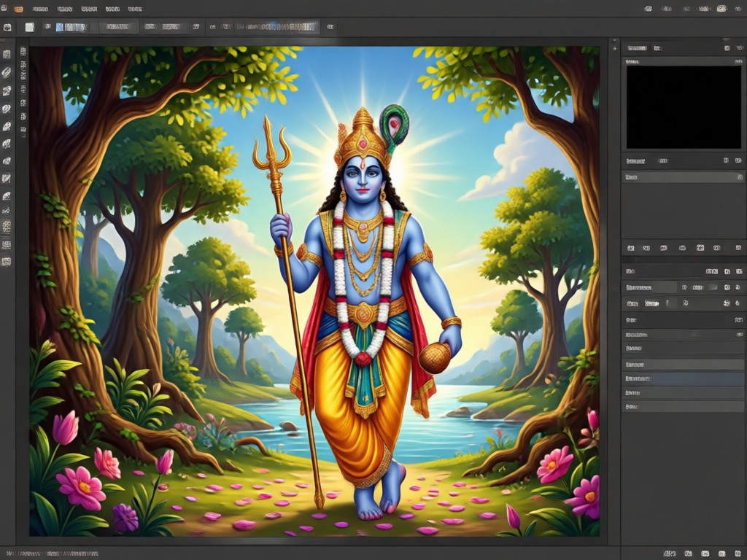Click the white-highlighted label in the lower right panel

coord(651,303)
